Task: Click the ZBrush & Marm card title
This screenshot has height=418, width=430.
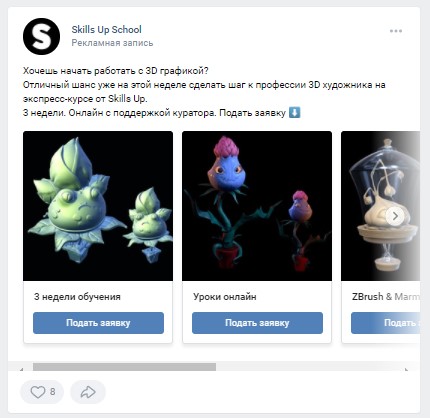Action: point(386,297)
